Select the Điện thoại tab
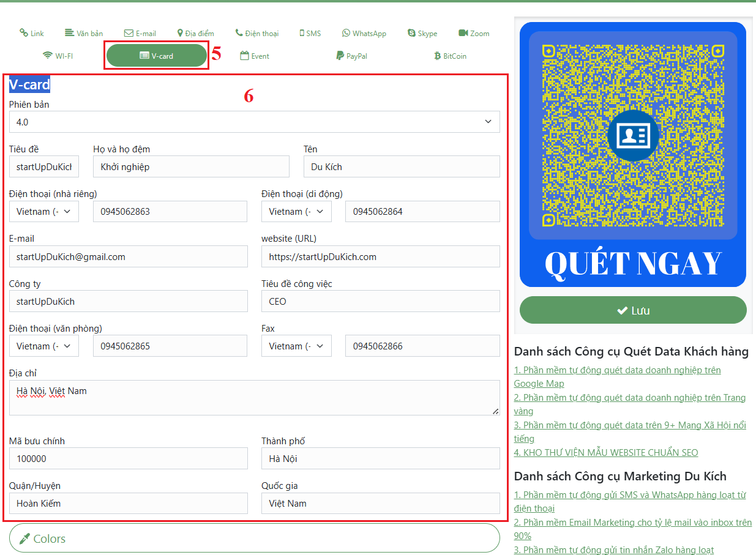 tap(257, 33)
